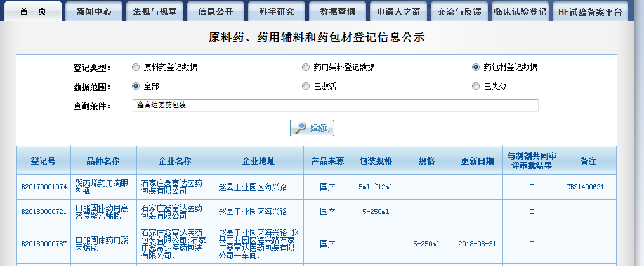Click the 更新日期 column header

pyautogui.click(x=477, y=161)
